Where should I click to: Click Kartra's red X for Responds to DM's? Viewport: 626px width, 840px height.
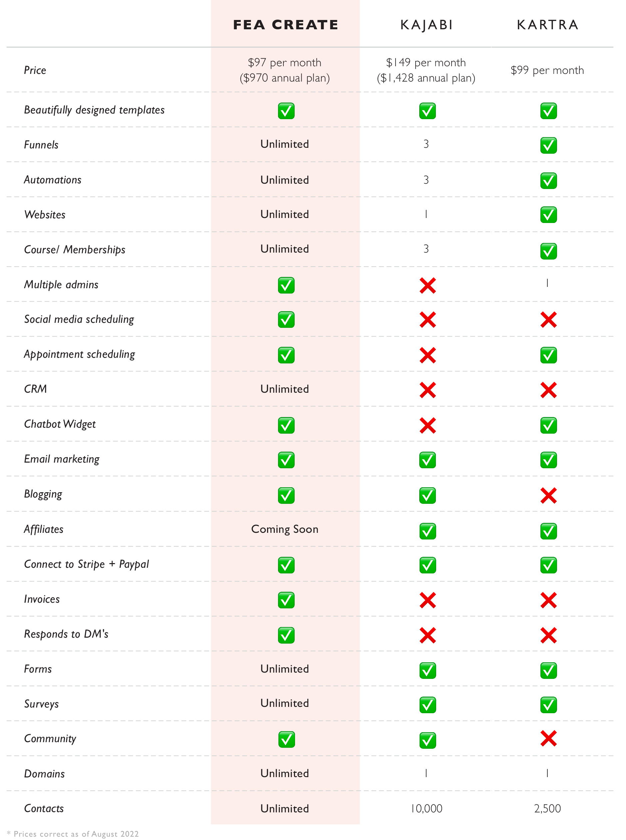point(548,635)
